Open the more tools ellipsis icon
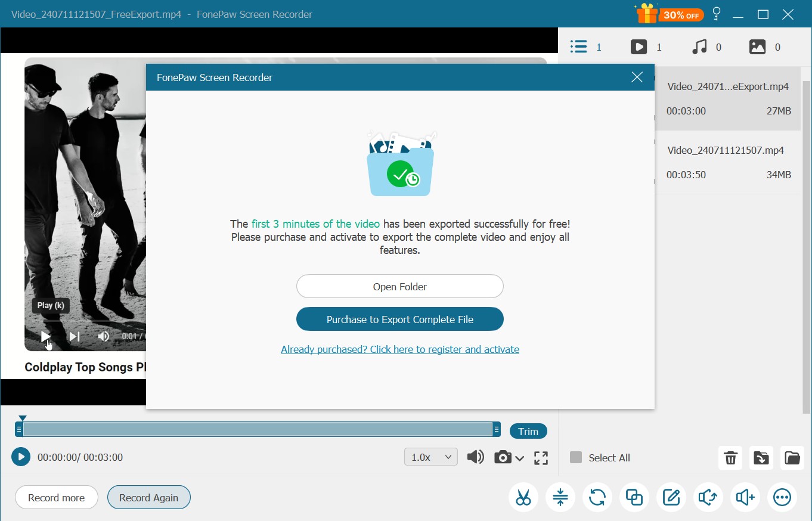Image resolution: width=812 pixels, height=521 pixels. coord(782,497)
